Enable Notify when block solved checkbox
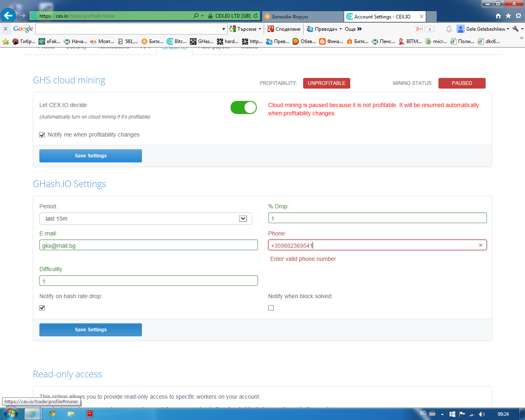This screenshot has height=420, width=525. tap(271, 308)
